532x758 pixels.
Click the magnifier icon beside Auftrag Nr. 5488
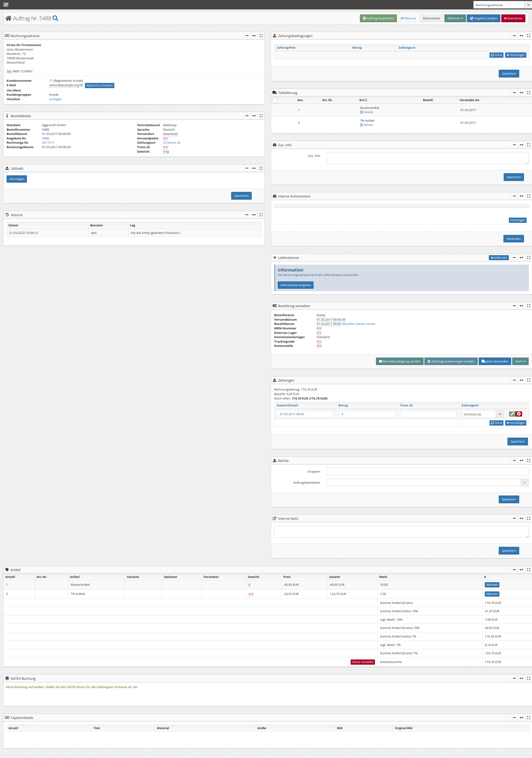(55, 18)
